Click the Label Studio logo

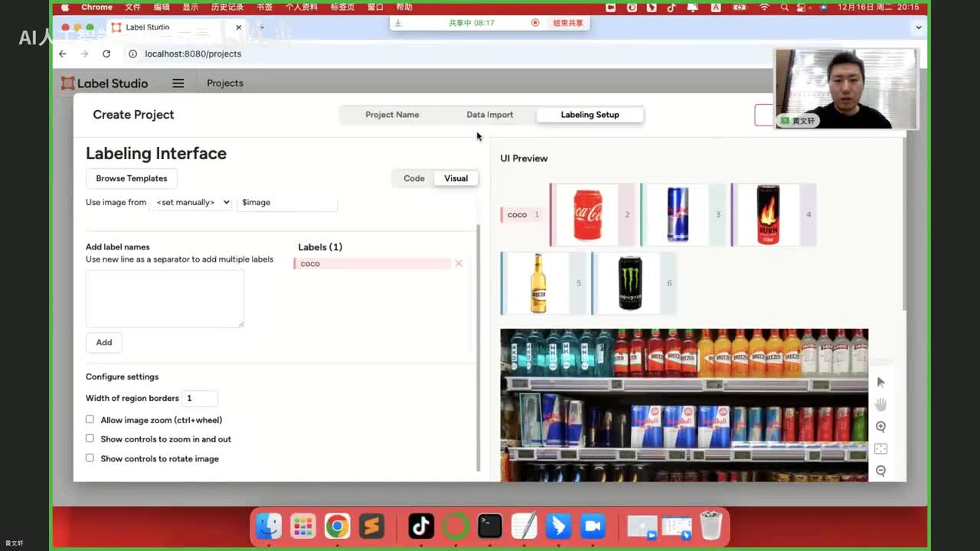coord(105,83)
